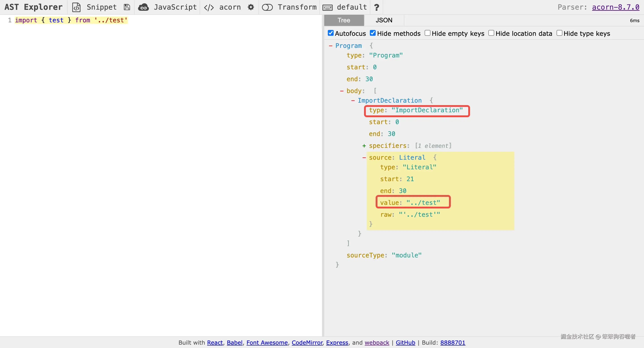The image size is (644, 348).
Task: Click the cloud icon beside JavaScript
Action: 144,7
